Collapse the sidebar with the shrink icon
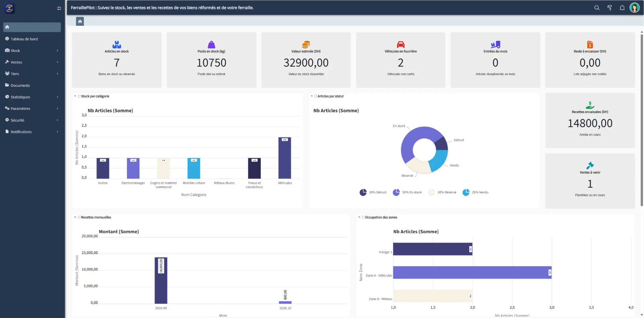Screen dimensions: 644x318 point(59,8)
